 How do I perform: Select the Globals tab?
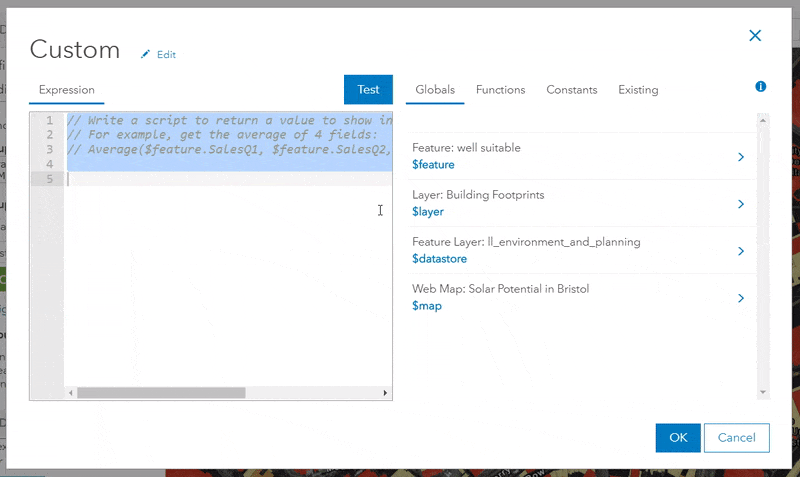point(435,90)
